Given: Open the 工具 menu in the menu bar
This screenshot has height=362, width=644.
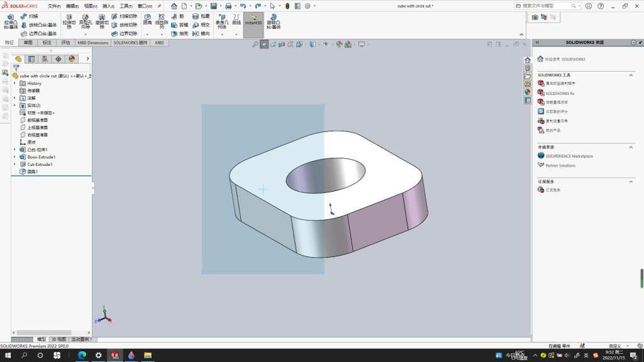Looking at the screenshot, I should [x=126, y=6].
